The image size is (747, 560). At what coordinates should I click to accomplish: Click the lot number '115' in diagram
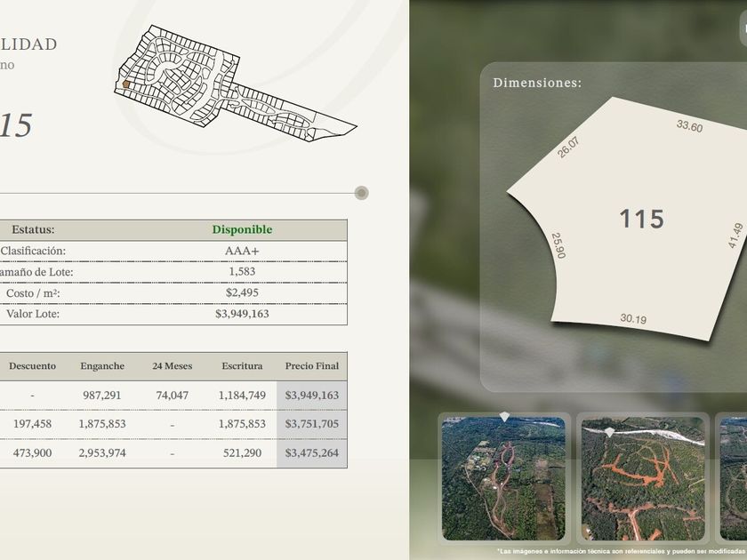pyautogui.click(x=642, y=219)
